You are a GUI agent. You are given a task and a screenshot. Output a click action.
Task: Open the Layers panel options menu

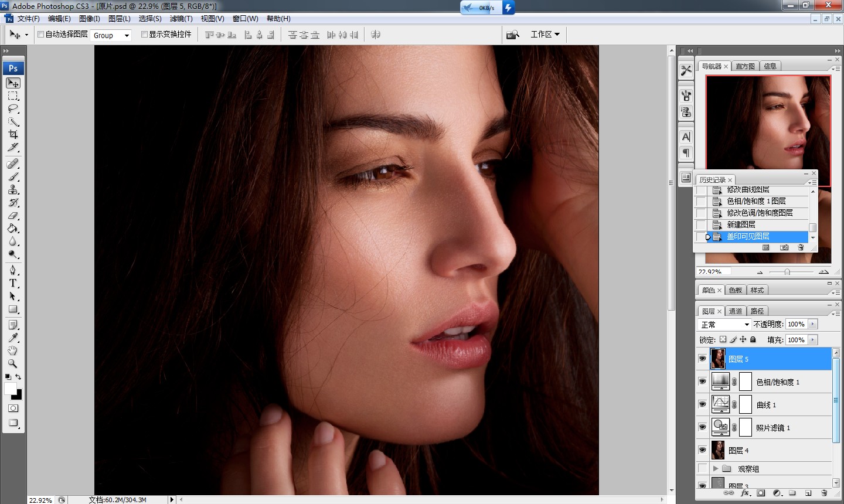pyautogui.click(x=836, y=314)
